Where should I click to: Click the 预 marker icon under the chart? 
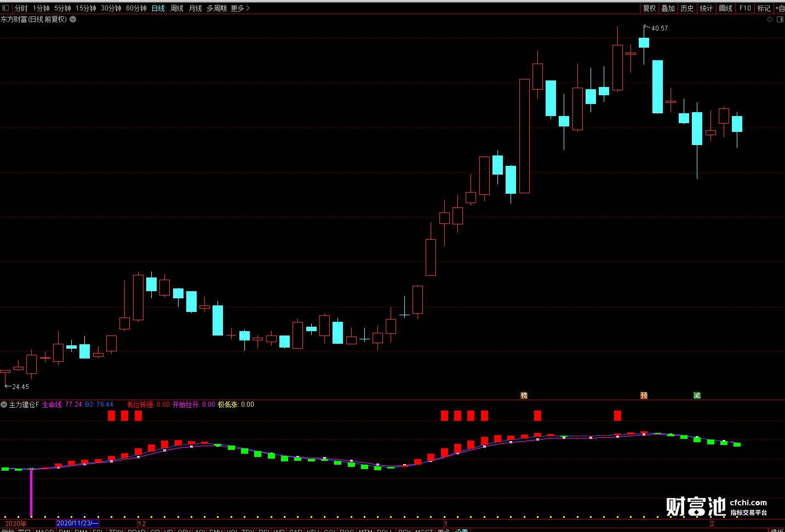[x=644, y=395]
